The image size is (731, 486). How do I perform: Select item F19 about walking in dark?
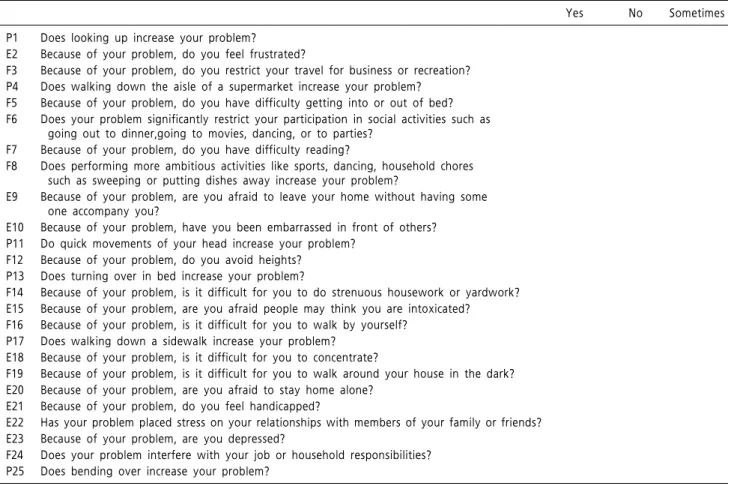(x=277, y=374)
